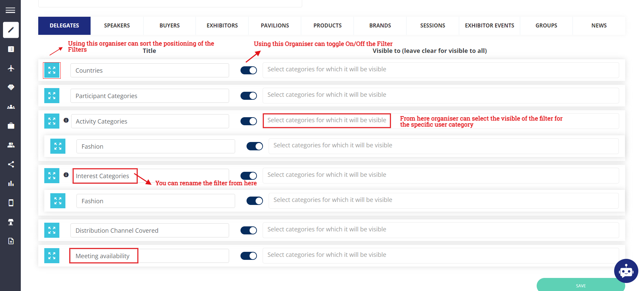Expand visibility categories for Meeting availability
The width and height of the screenshot is (644, 291).
tap(440, 256)
